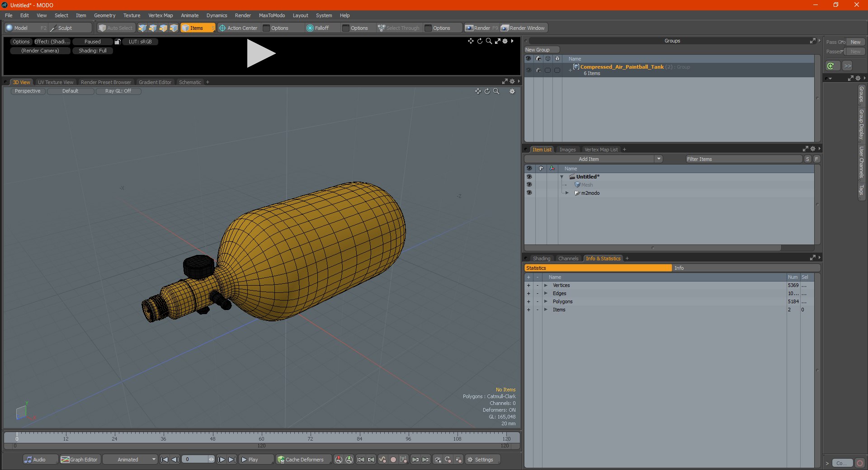This screenshot has width=868, height=470.
Task: Jump to the last frame
Action: (x=232, y=460)
